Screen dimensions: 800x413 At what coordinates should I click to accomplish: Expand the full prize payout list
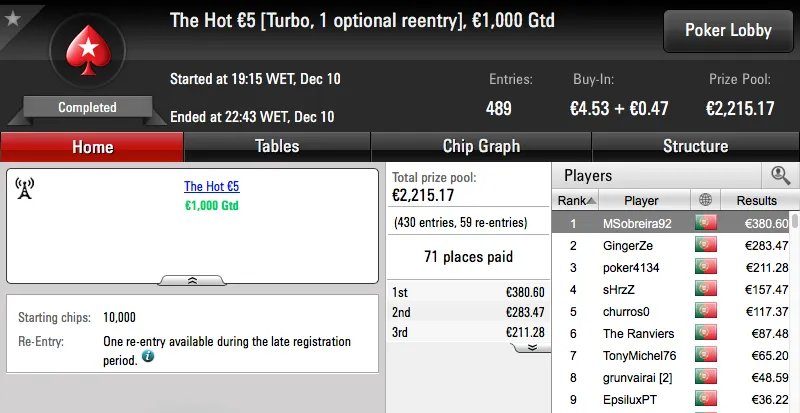(532, 347)
